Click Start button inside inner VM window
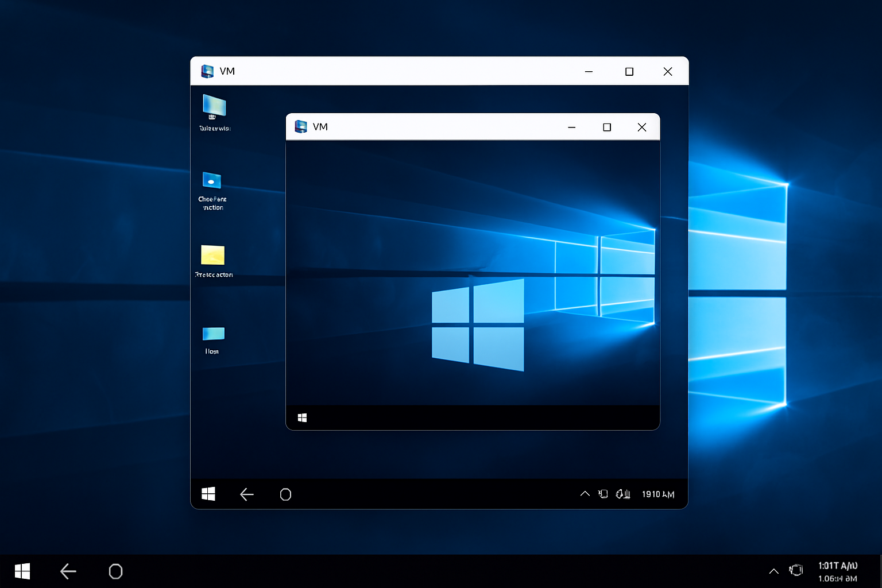This screenshot has height=588, width=882. [x=303, y=418]
